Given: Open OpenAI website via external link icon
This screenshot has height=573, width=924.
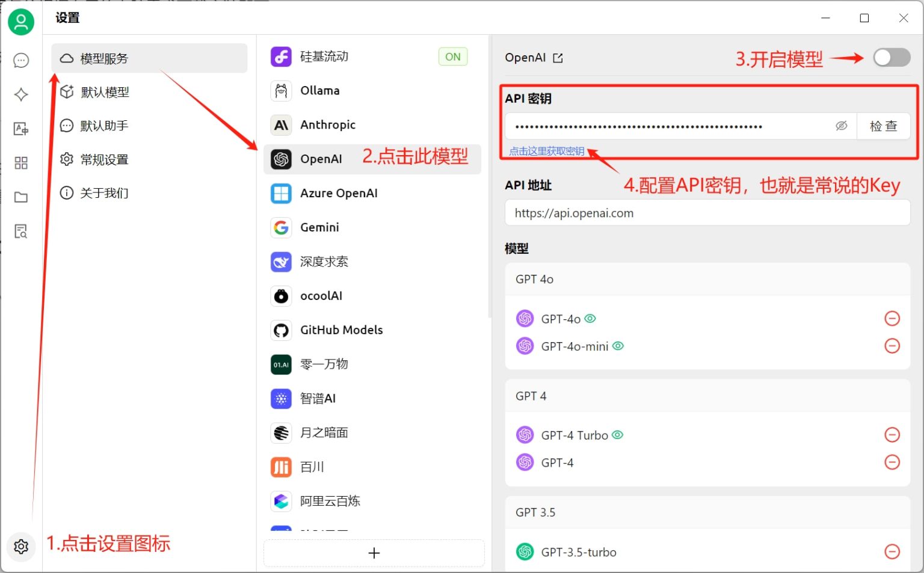Looking at the screenshot, I should (x=558, y=57).
